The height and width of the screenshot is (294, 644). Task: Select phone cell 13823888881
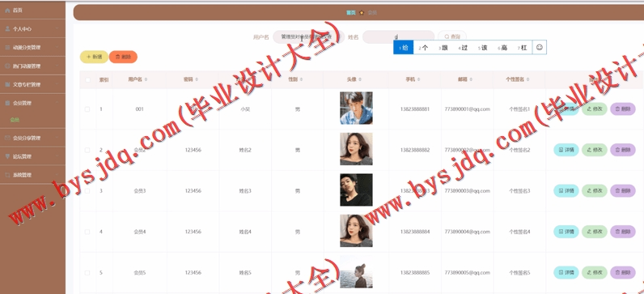(415, 109)
